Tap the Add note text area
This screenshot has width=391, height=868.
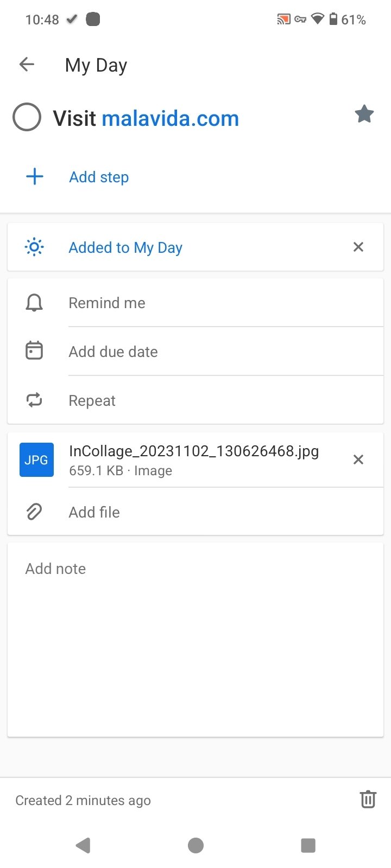195,640
